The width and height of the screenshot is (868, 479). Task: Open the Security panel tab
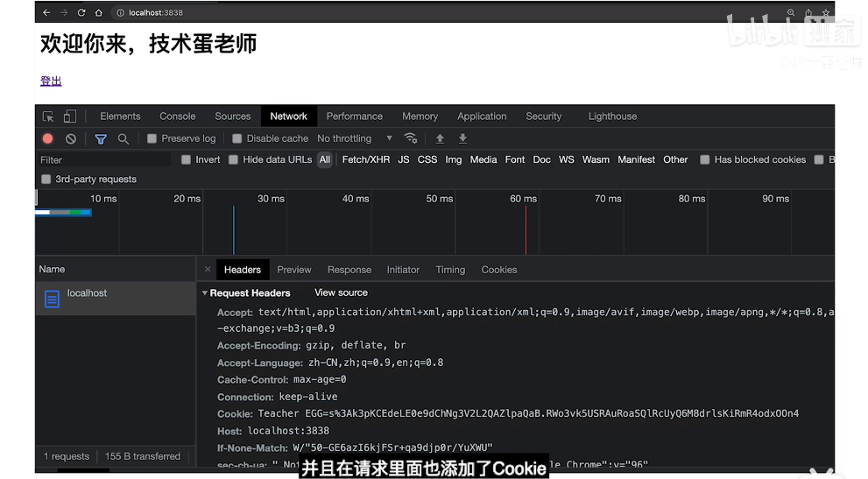[544, 116]
